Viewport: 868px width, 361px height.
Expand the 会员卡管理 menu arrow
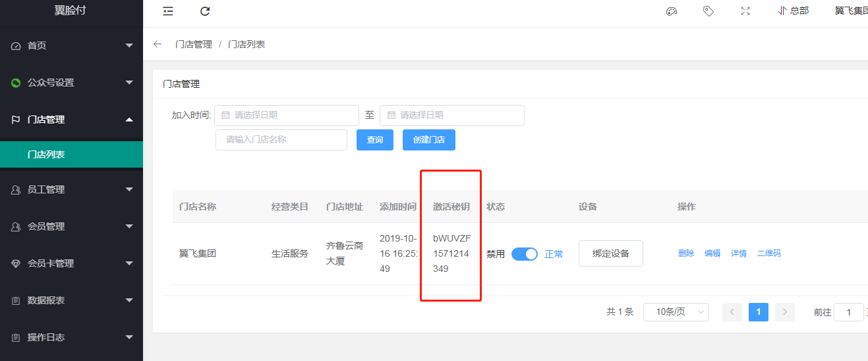click(129, 263)
